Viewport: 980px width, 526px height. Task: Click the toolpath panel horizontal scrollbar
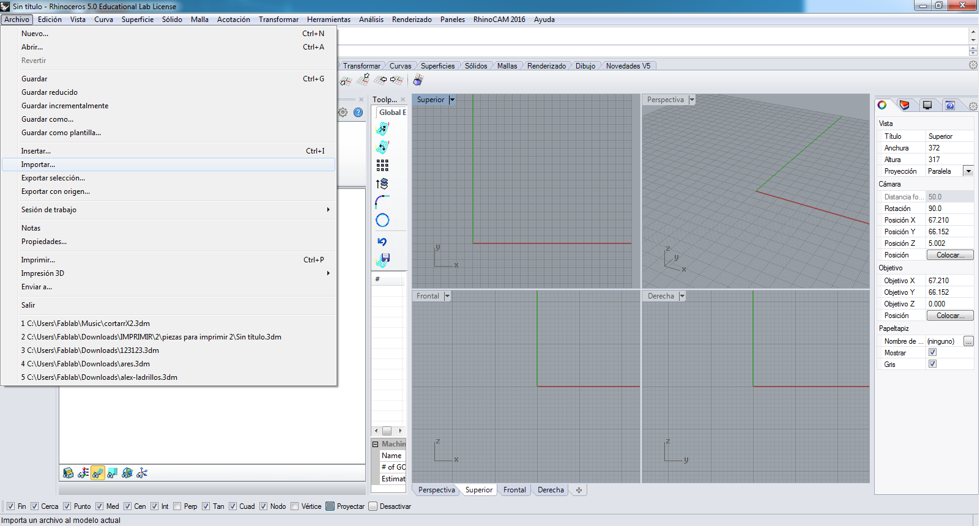click(x=388, y=431)
